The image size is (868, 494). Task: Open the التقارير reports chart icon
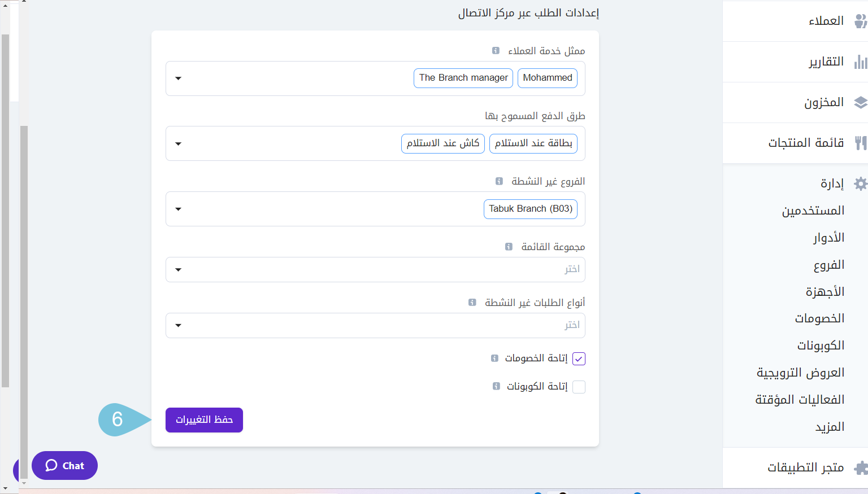click(861, 61)
